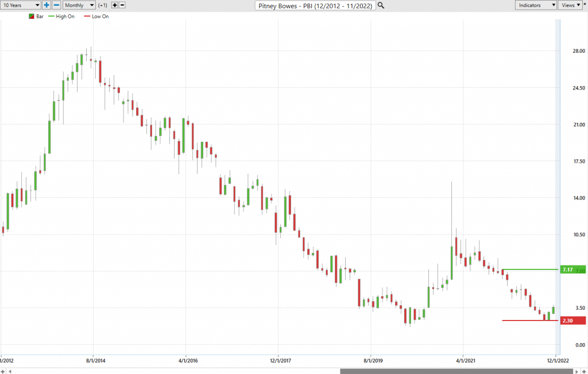The image size is (588, 374).
Task: Click the blue plus zoom-in button
Action: (47, 5)
